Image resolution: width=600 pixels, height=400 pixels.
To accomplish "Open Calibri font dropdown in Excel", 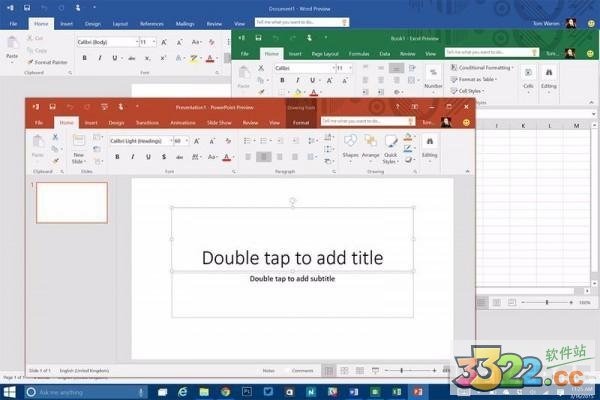I will (333, 68).
